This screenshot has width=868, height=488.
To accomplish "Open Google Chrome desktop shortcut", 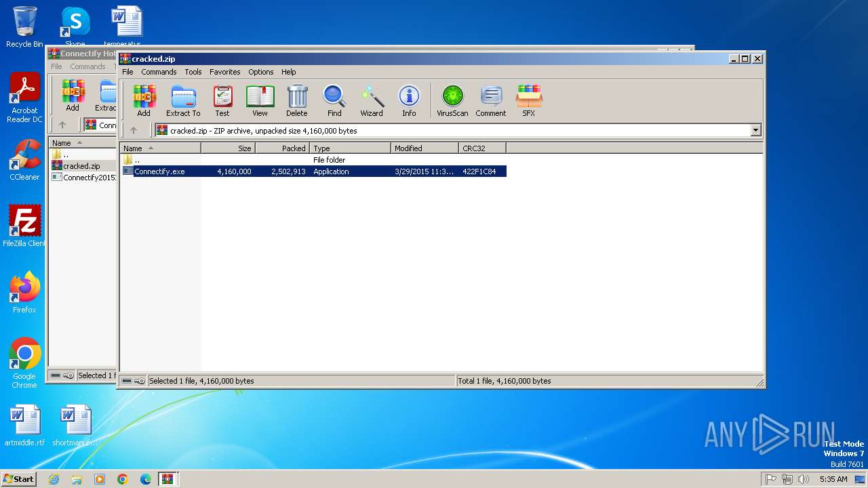I will [24, 363].
